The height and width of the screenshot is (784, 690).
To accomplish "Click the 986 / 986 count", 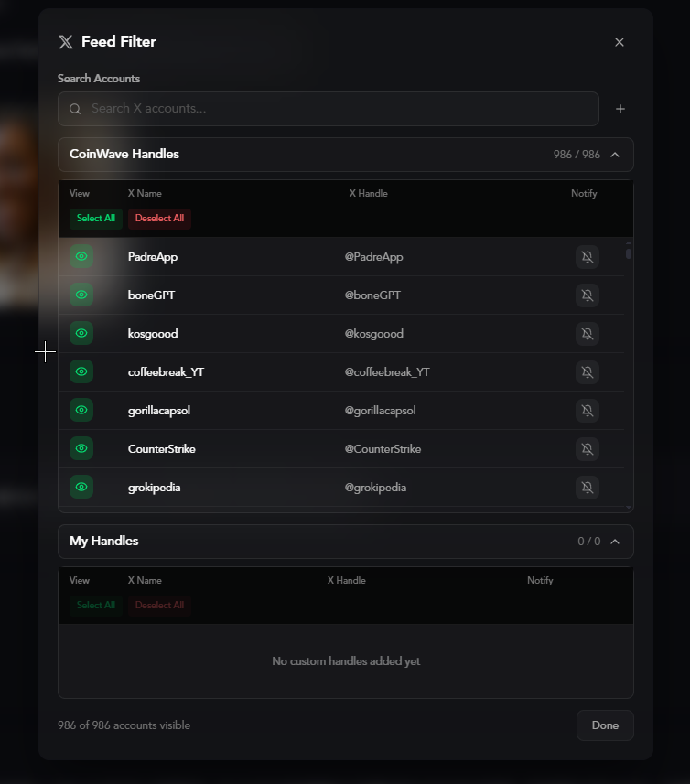I will (577, 155).
